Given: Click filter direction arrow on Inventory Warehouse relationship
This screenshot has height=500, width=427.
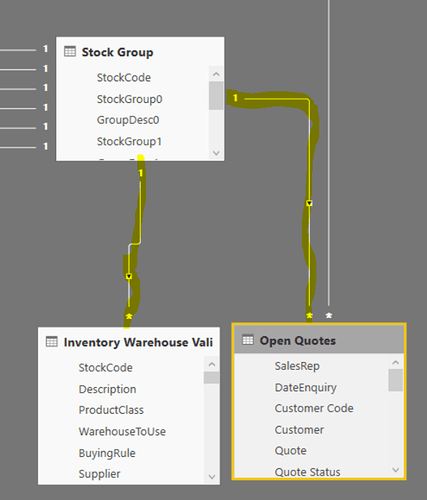Looking at the screenshot, I should click(129, 276).
